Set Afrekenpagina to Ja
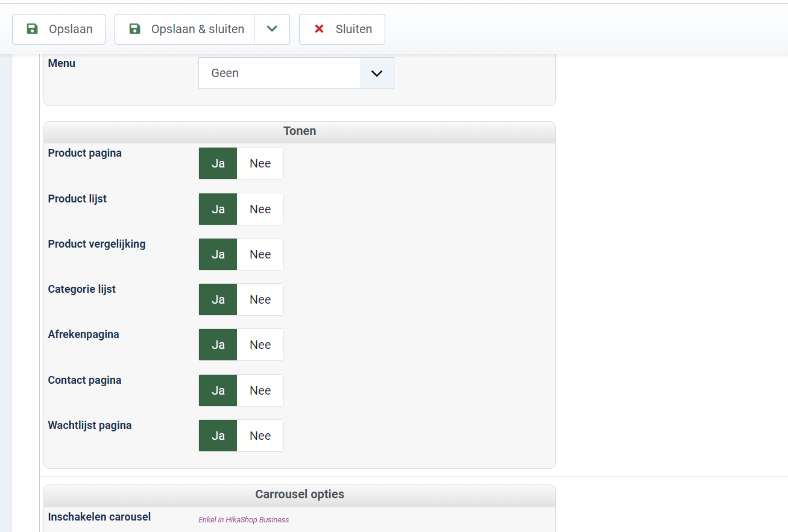Screen dimensions: 788x532 (218, 345)
